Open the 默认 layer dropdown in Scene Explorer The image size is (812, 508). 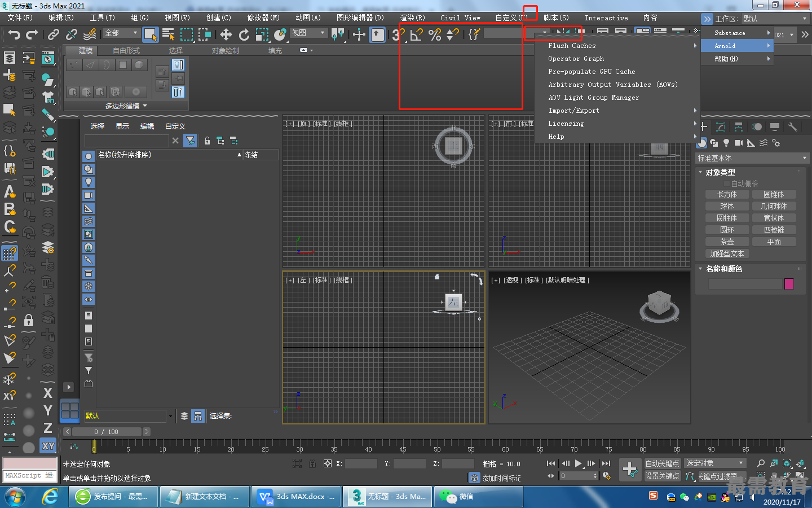[129, 416]
